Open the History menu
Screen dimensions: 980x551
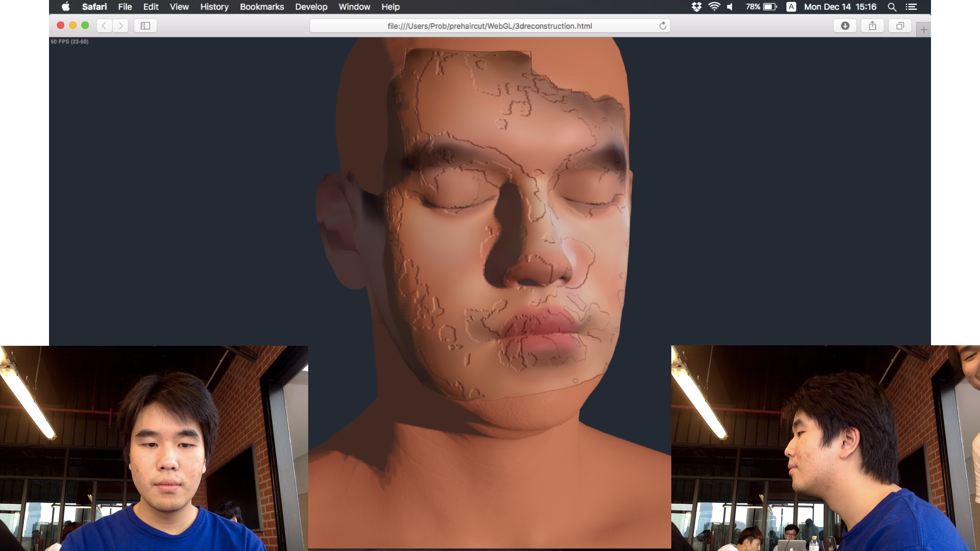coord(214,7)
